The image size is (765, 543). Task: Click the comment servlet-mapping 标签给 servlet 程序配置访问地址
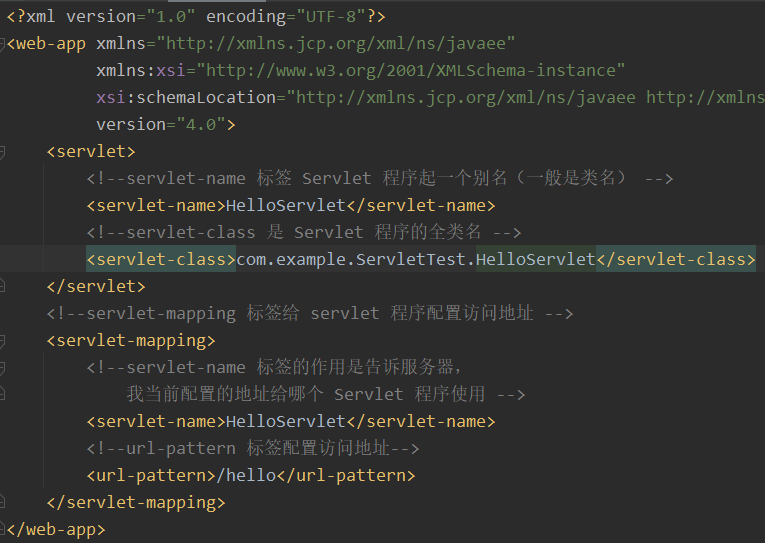(310, 313)
